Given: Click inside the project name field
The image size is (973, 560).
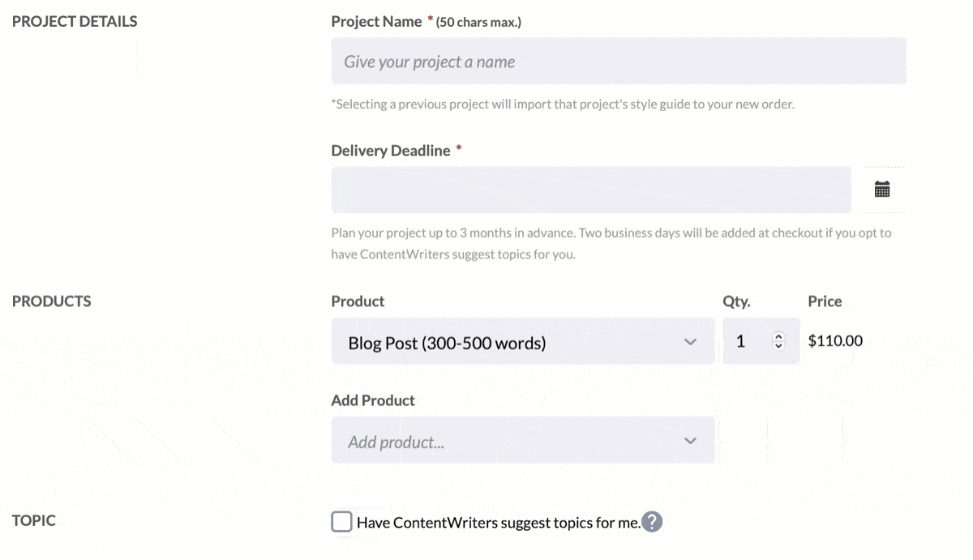Looking at the screenshot, I should [x=618, y=61].
